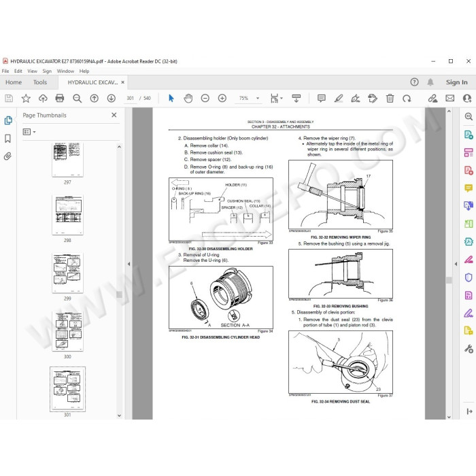Screen dimensions: 476x476
Task: Zoom out with minus button
Action: (x=205, y=99)
